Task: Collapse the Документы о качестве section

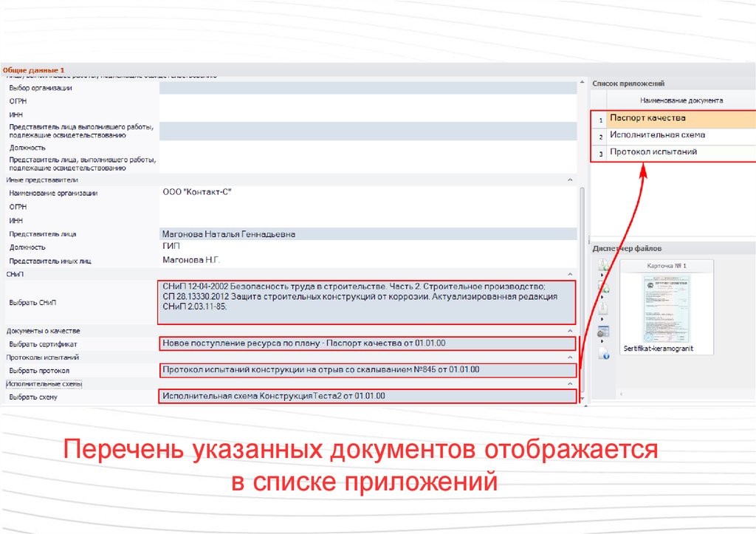Action: (569, 330)
